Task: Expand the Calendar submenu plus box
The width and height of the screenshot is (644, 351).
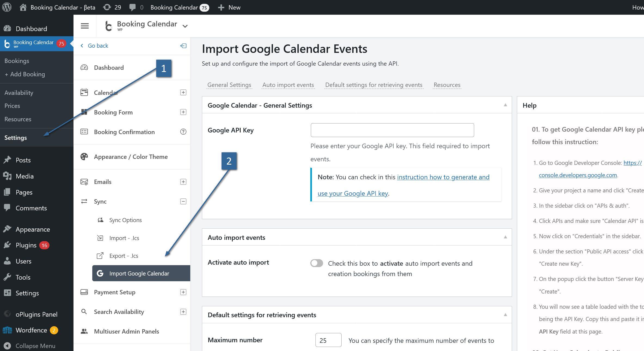Action: tap(183, 92)
